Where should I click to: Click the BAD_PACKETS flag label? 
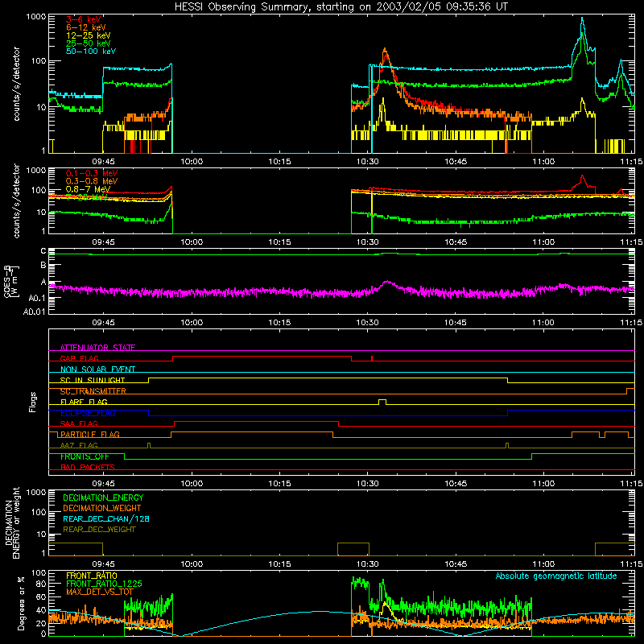87,467
